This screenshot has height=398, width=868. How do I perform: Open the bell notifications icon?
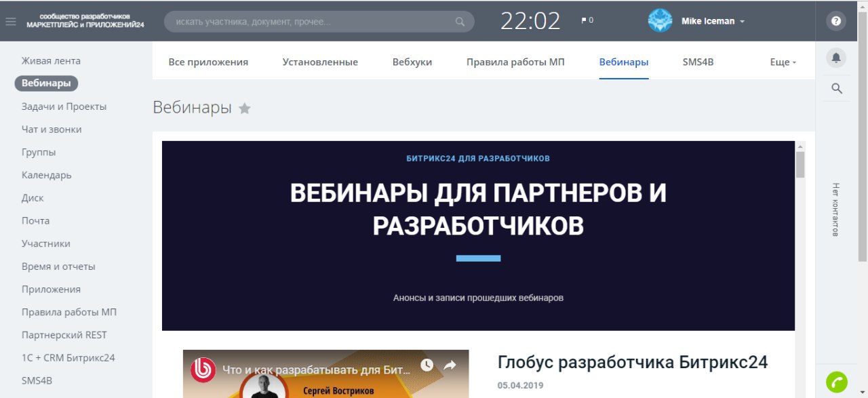[836, 58]
